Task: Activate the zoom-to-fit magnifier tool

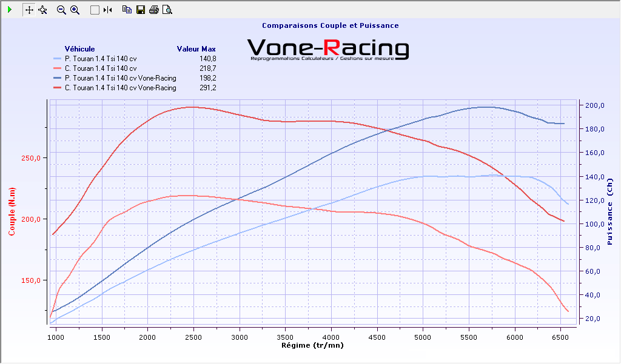Action: point(42,10)
